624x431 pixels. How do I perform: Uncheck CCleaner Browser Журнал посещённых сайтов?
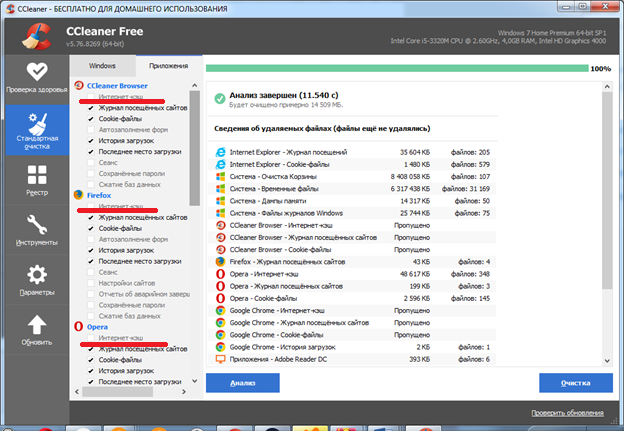tap(91, 108)
